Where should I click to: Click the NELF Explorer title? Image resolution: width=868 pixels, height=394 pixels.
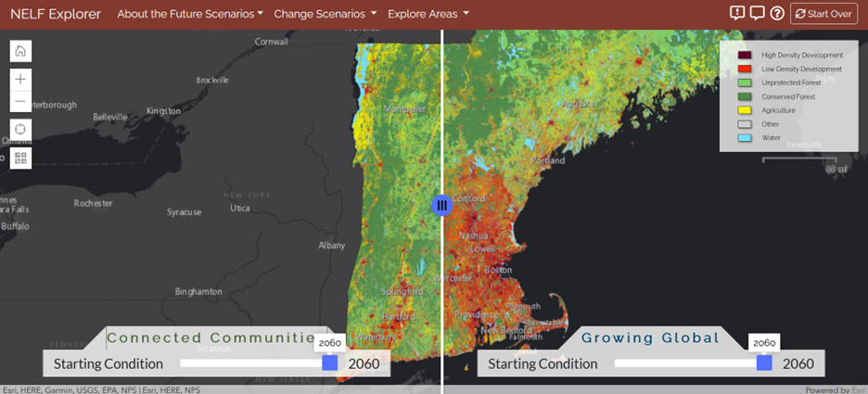click(x=56, y=14)
